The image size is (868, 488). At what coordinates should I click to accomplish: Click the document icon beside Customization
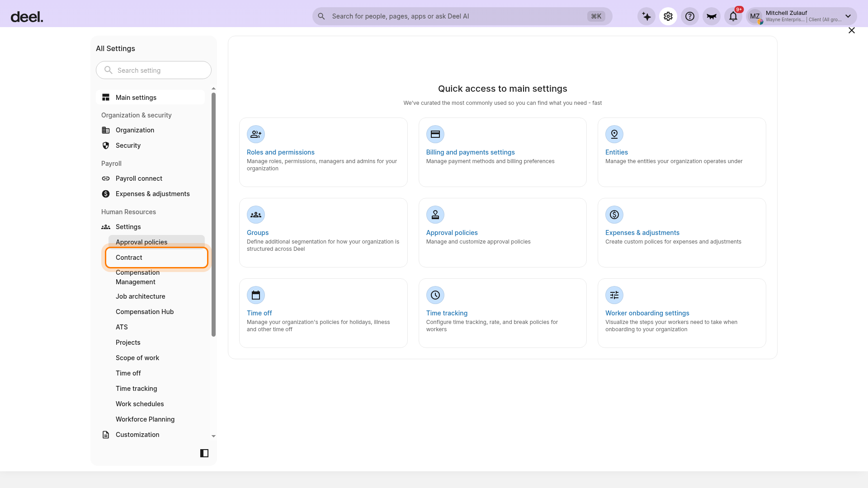pyautogui.click(x=106, y=435)
